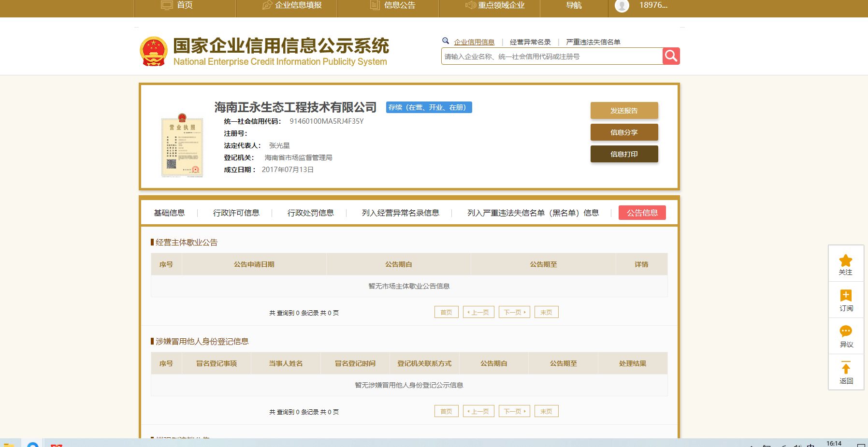Switch to the 行政处罚信息 tab
This screenshot has height=447, width=868.
pos(310,213)
